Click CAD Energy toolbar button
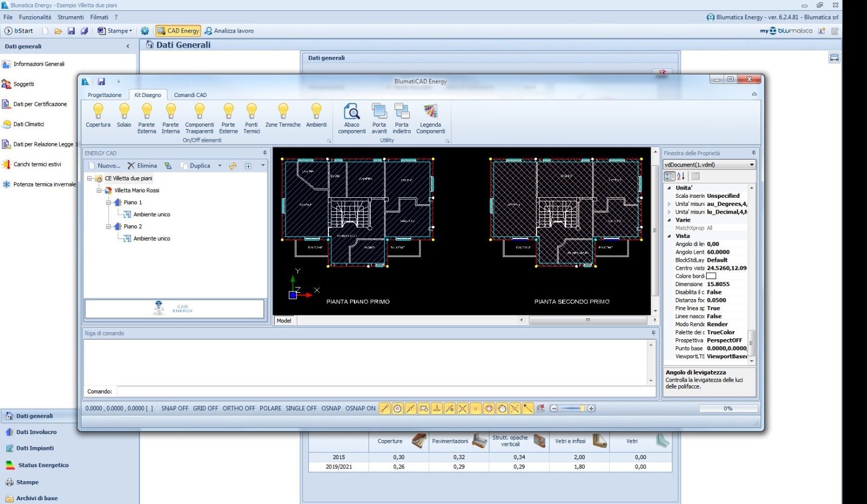This screenshot has height=504, width=867. [x=178, y=31]
